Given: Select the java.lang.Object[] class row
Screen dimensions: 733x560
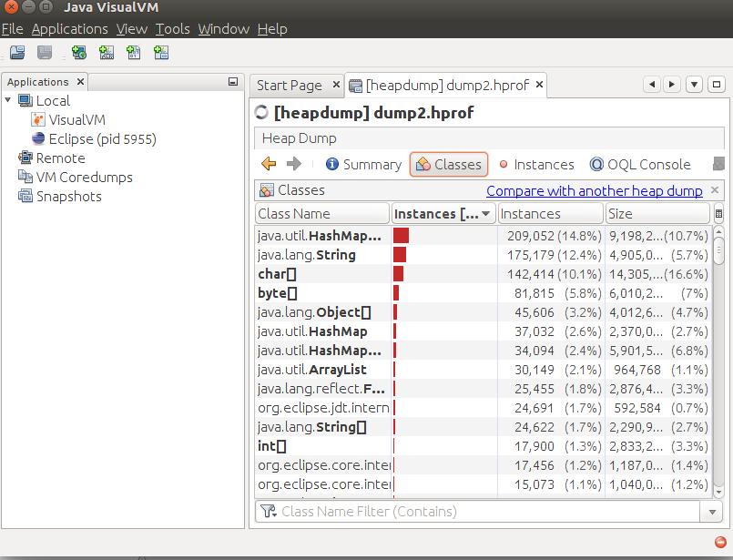Looking at the screenshot, I should (483, 312).
